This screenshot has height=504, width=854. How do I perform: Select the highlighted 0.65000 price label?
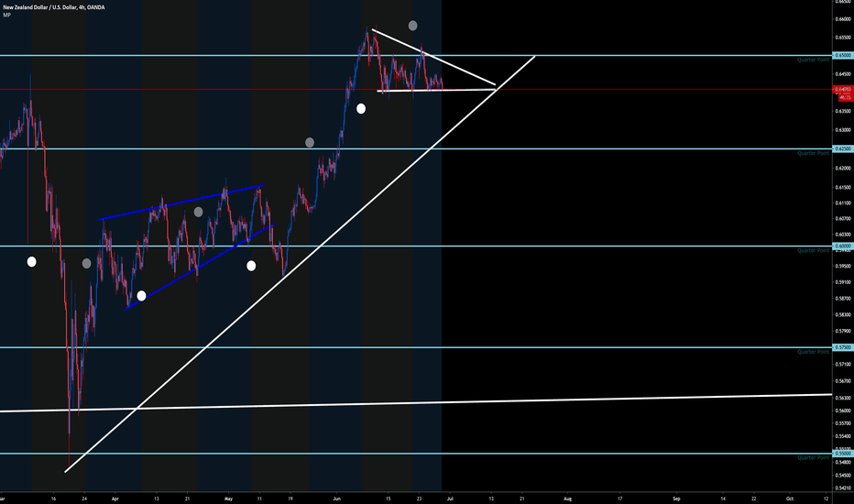[843, 55]
